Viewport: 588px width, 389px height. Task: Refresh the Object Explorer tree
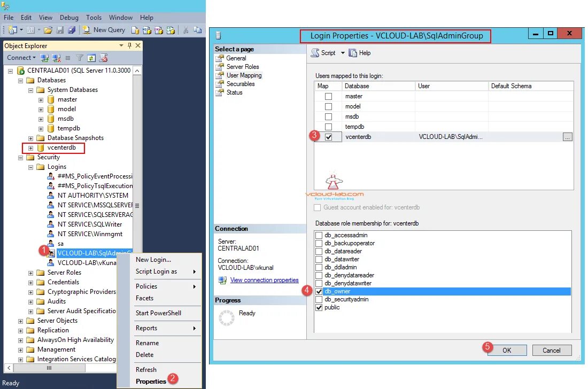coord(91,58)
